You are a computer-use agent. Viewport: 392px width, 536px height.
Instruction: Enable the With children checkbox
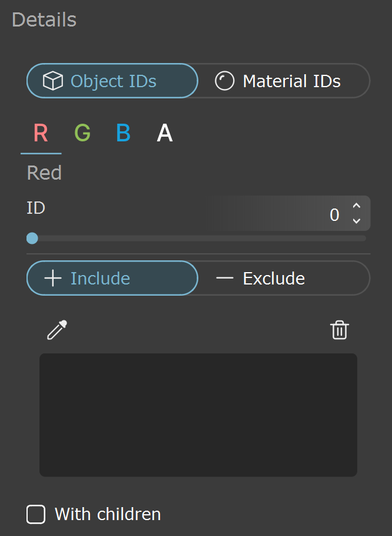coord(36,514)
